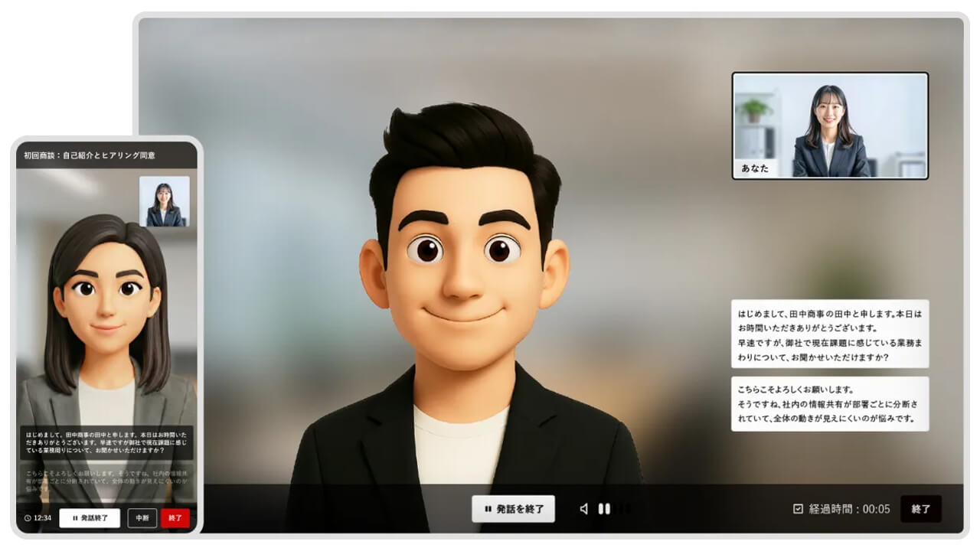Click the こちらこそ reply transcript bubble
980x551 pixels.
pos(830,403)
